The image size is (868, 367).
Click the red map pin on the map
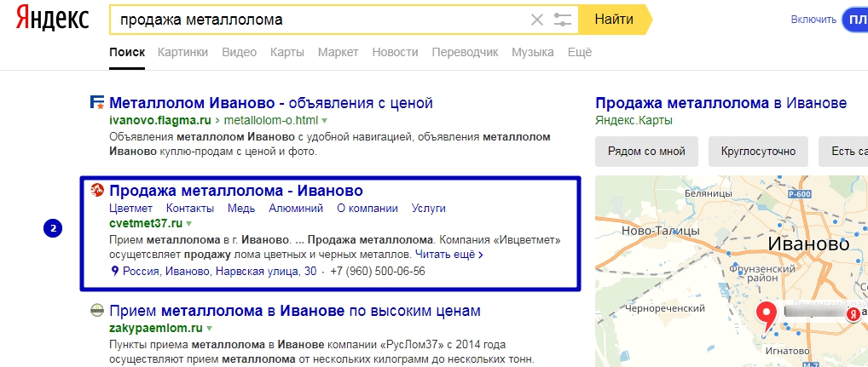click(x=767, y=319)
